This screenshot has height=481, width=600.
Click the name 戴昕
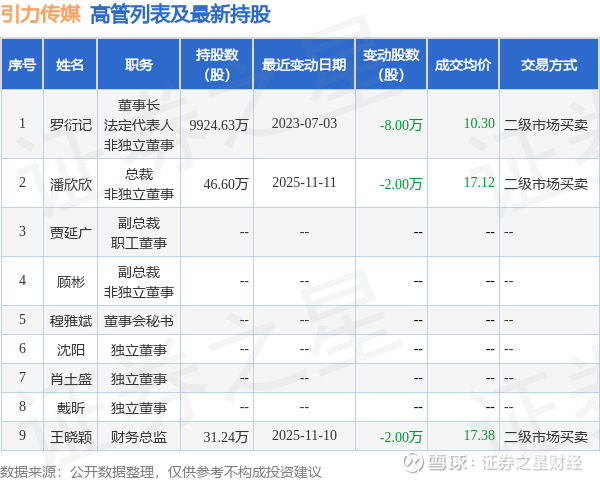[71, 408]
